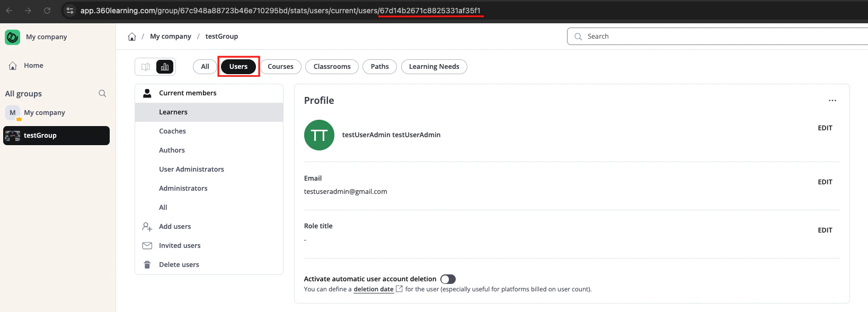Click the email testuseradmin@gmail.com text
Viewport: 868px width, 312px height.
click(346, 192)
